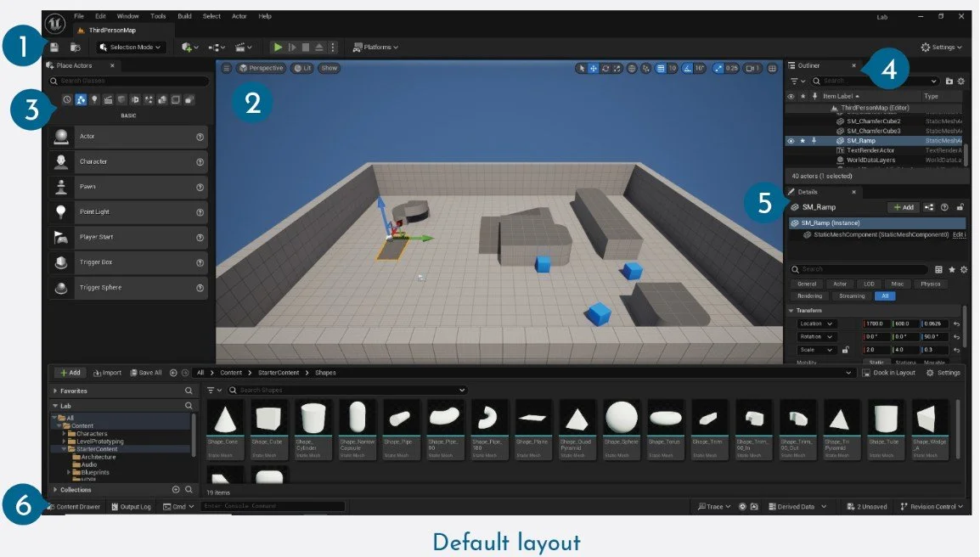Select the scale gizmo tool
Viewport: 980px width, 557px height.
pyautogui.click(x=617, y=68)
